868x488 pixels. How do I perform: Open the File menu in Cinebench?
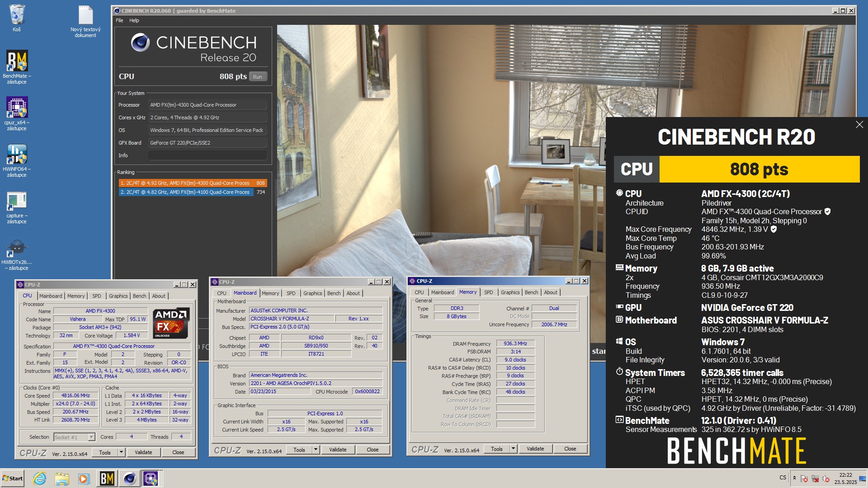point(119,20)
